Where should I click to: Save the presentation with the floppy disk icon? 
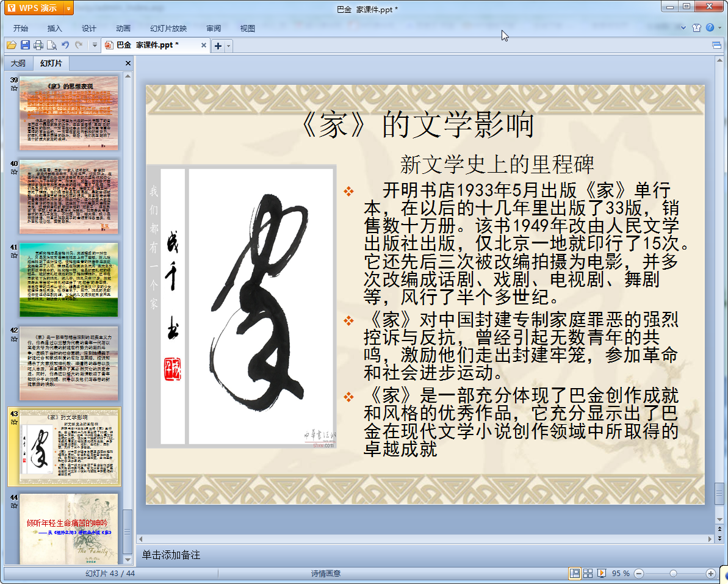25,45
